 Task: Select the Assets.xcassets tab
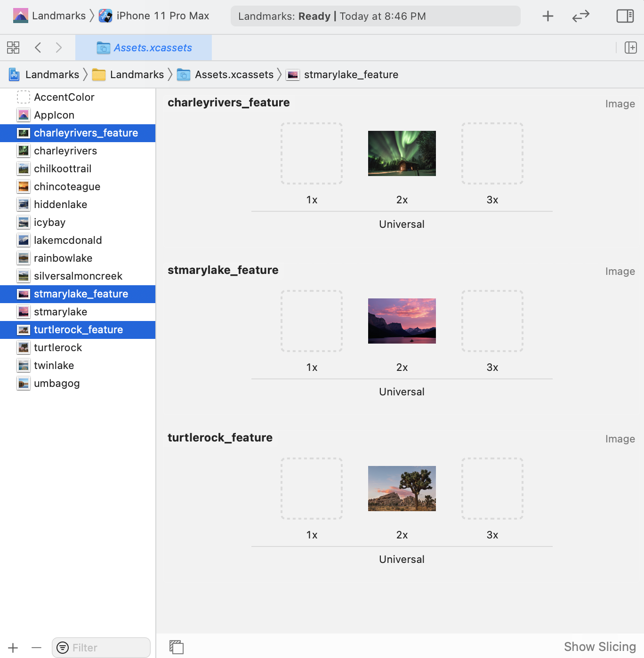144,48
